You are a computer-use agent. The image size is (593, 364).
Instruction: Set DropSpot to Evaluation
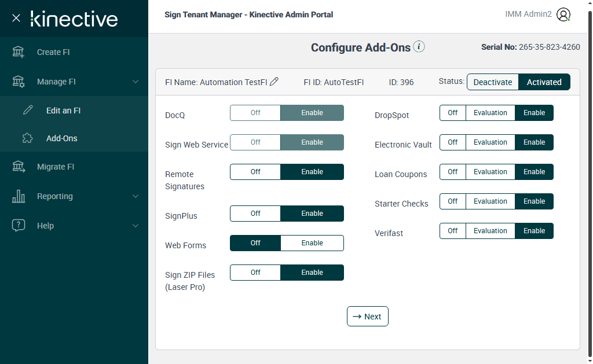tap(490, 113)
